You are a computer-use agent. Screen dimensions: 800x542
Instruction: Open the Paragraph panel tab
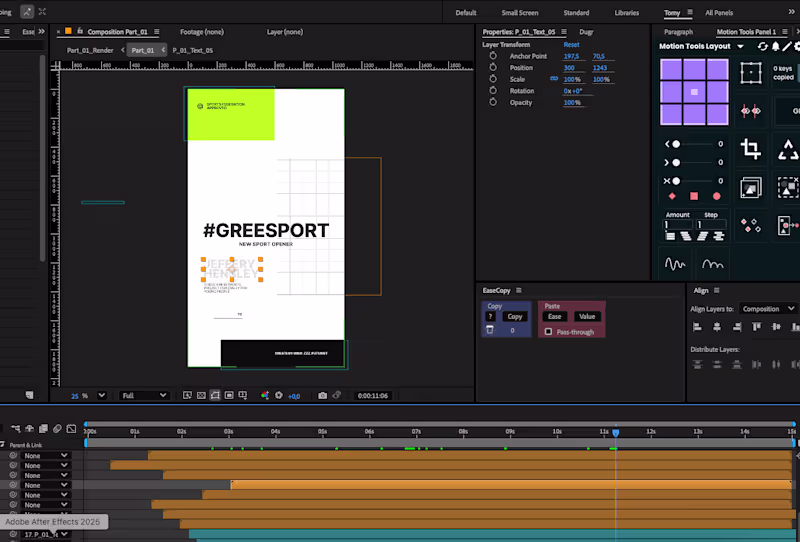[x=679, y=32]
